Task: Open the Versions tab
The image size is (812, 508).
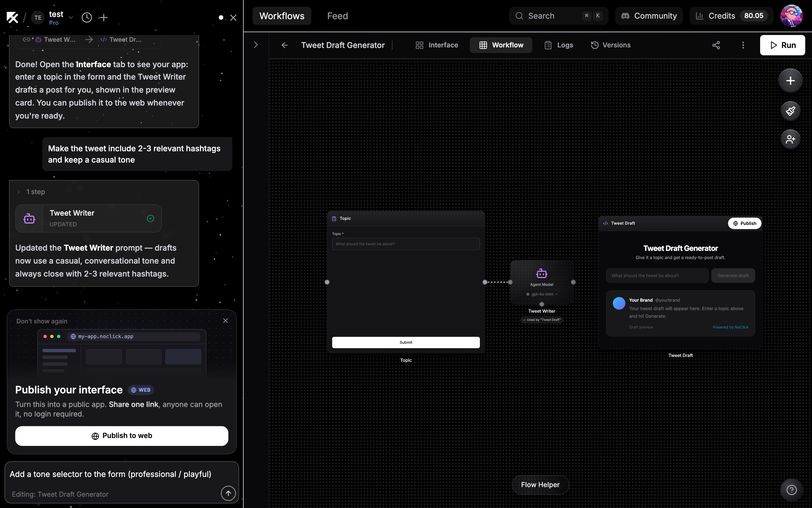Action: point(611,45)
